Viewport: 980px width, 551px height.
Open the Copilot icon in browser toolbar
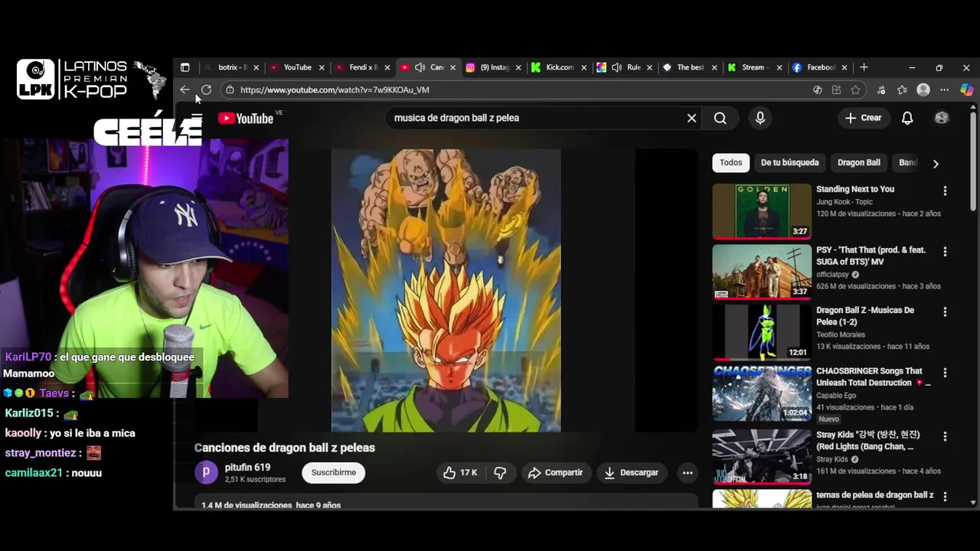point(966,90)
